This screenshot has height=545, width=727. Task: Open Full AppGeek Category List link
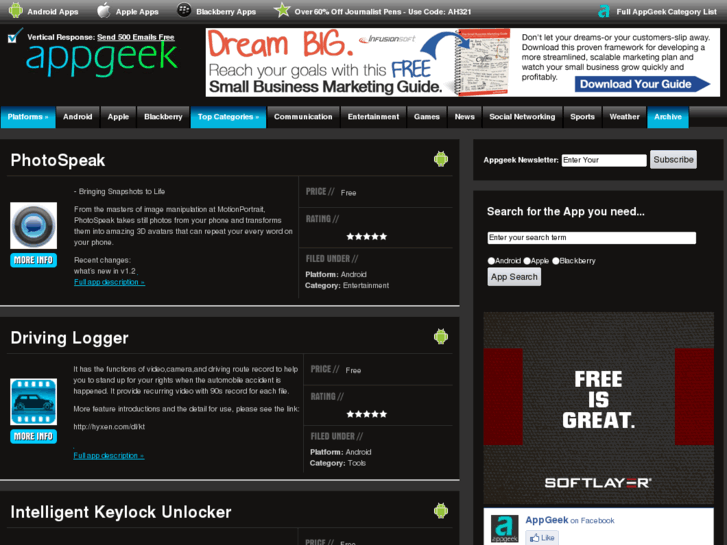(x=666, y=12)
